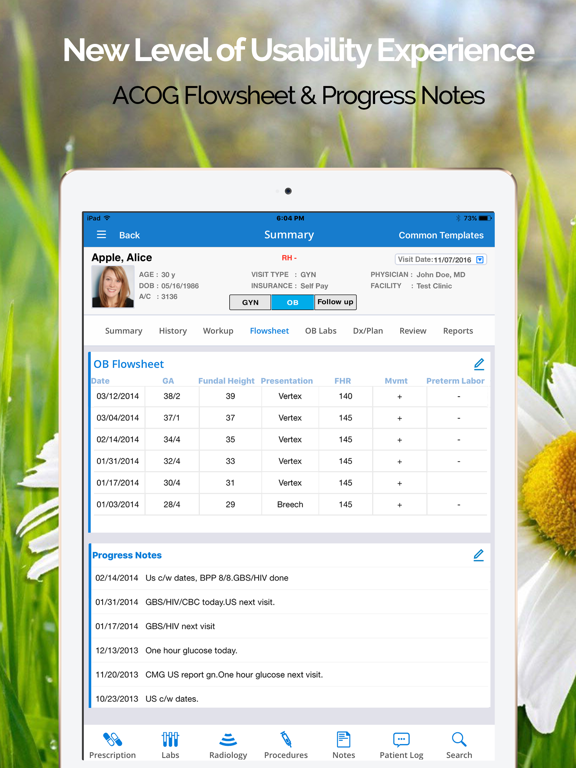The width and height of the screenshot is (576, 768).
Task: Go Back from the header
Action: tap(129, 235)
